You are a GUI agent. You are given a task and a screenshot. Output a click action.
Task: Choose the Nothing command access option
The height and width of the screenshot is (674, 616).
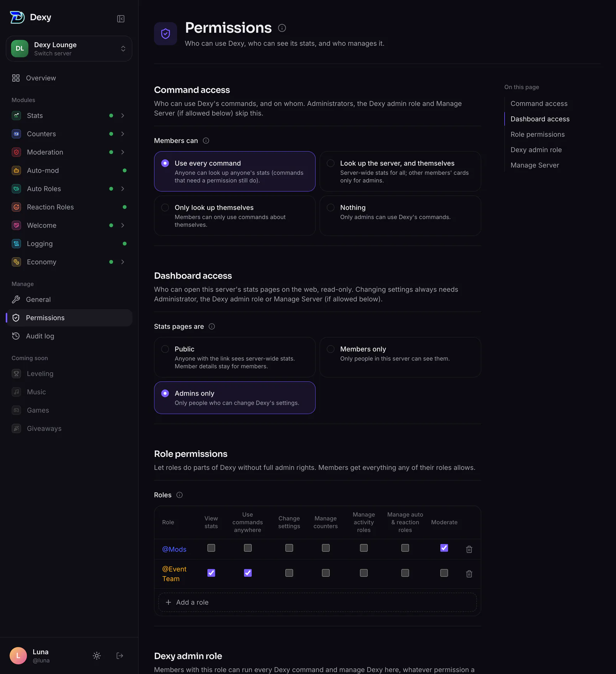tap(400, 216)
